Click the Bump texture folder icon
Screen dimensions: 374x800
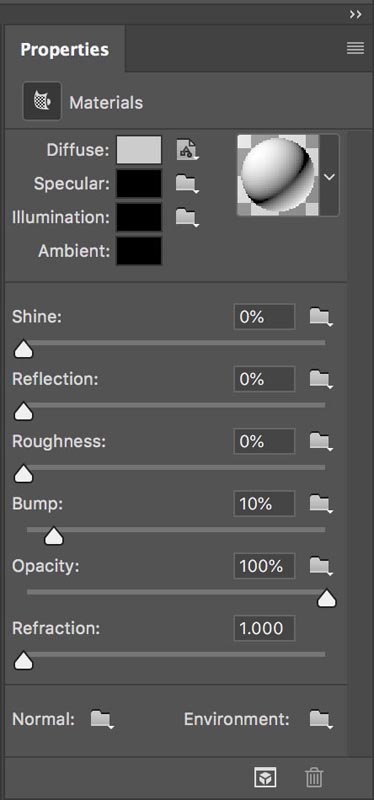321,504
